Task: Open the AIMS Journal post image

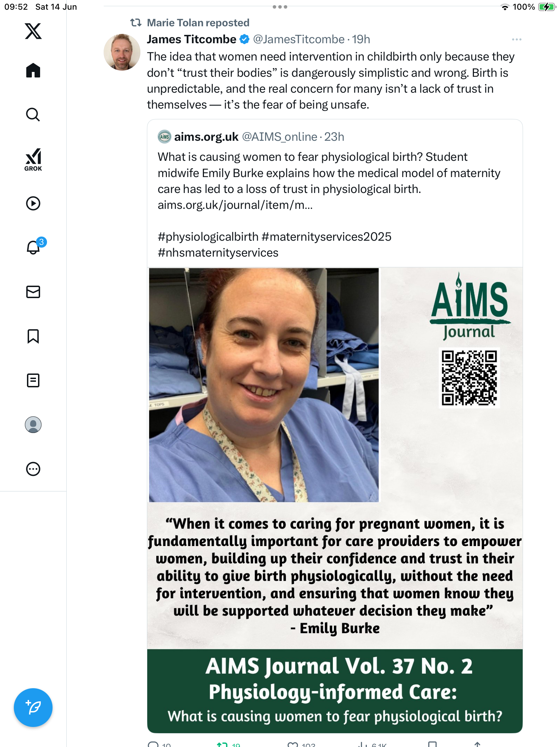Action: 335,500
